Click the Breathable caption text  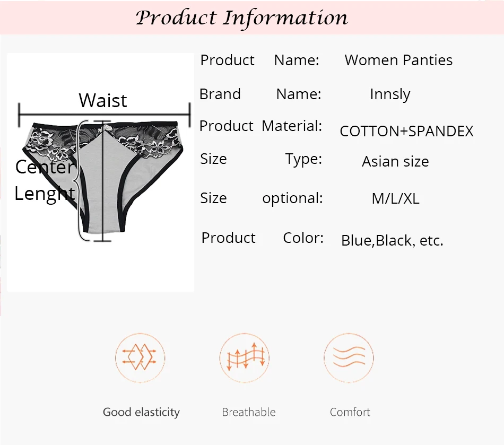249,412
